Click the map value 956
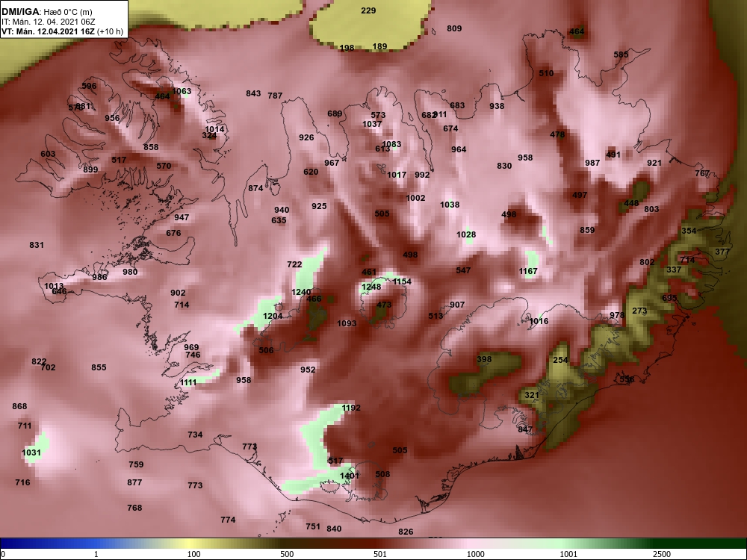The height and width of the screenshot is (560, 747). pyautogui.click(x=112, y=118)
